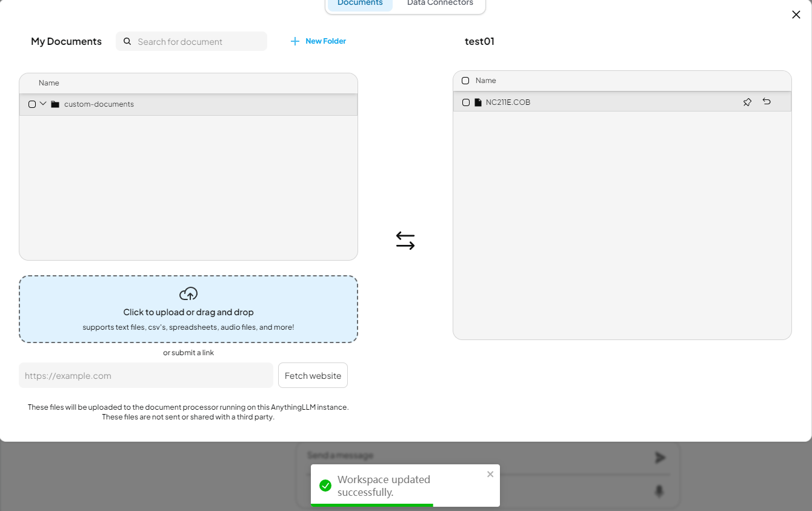
Task: Dismiss the 'Workspace updated successfully' toast
Action: click(x=490, y=474)
